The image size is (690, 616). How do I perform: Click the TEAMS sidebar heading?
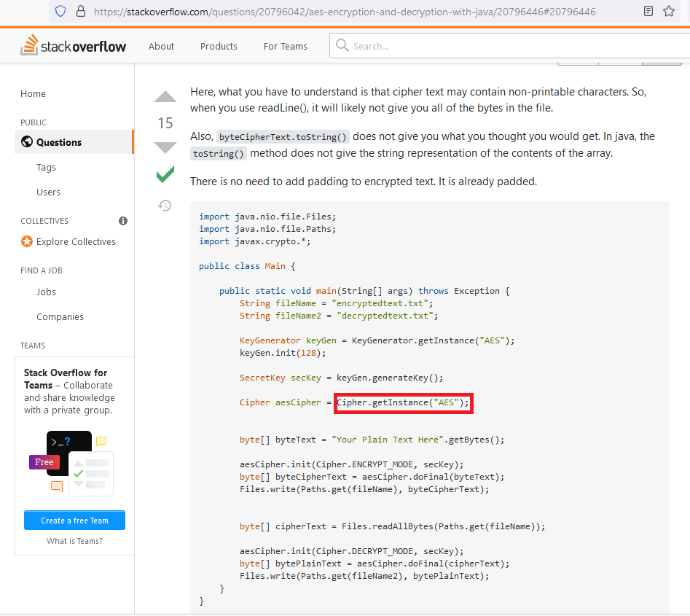pos(33,346)
